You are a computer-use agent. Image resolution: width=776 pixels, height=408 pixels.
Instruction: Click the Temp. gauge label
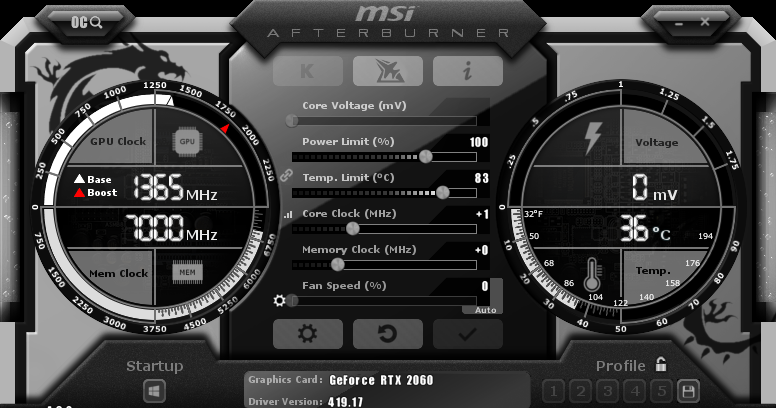653,271
